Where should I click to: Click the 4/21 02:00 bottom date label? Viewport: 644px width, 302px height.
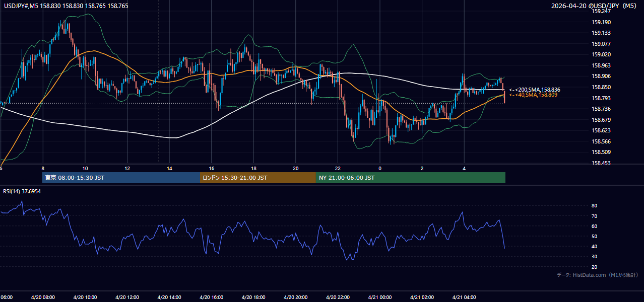point(422,297)
